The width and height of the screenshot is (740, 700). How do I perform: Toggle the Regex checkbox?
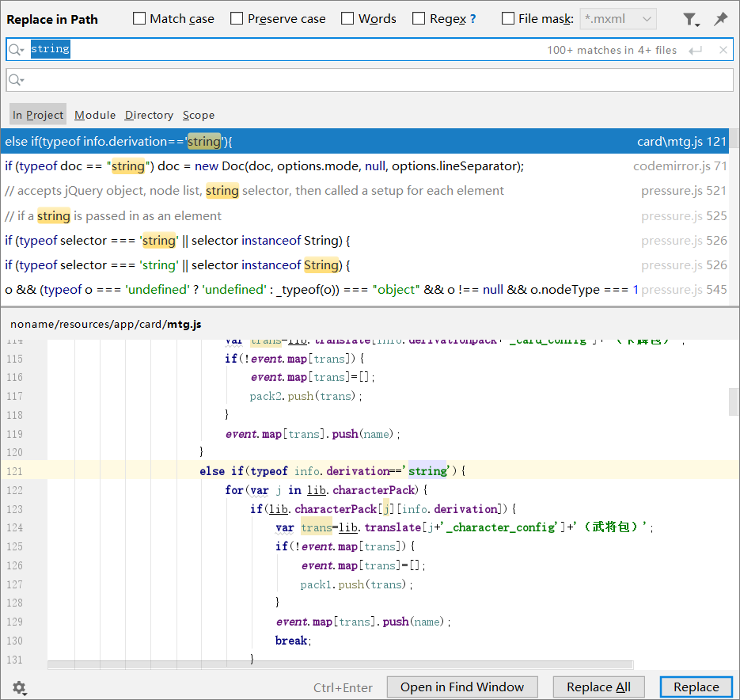(419, 18)
